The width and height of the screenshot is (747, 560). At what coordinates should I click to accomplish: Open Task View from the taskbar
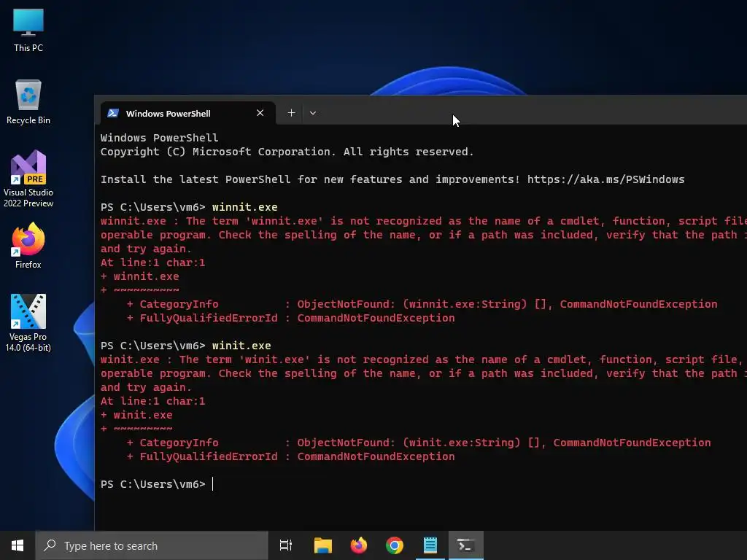pos(286,545)
